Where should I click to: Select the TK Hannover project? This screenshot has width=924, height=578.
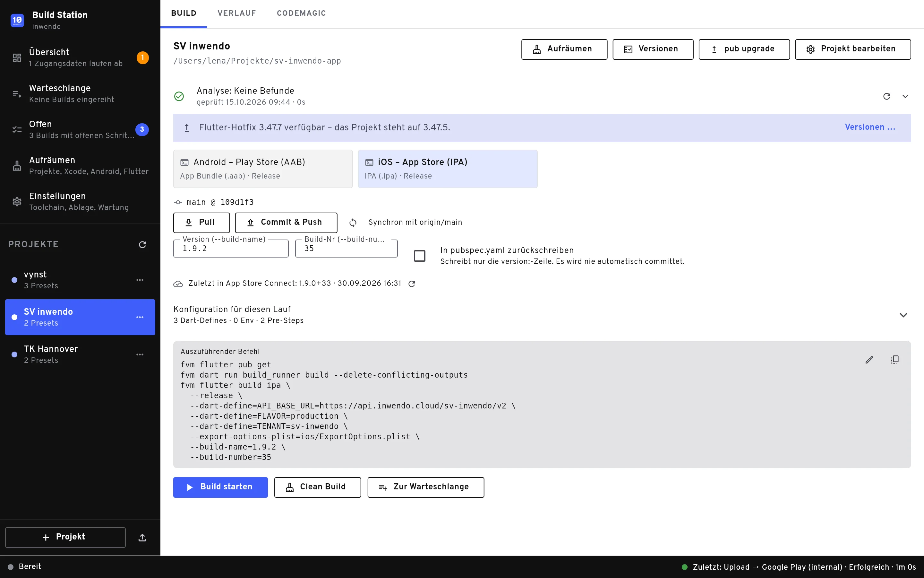[80, 355]
